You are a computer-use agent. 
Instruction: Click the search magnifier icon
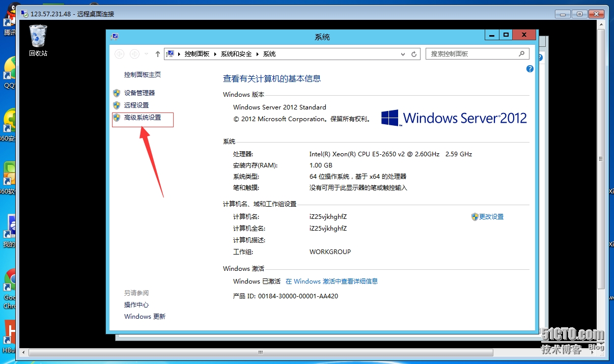pyautogui.click(x=522, y=53)
